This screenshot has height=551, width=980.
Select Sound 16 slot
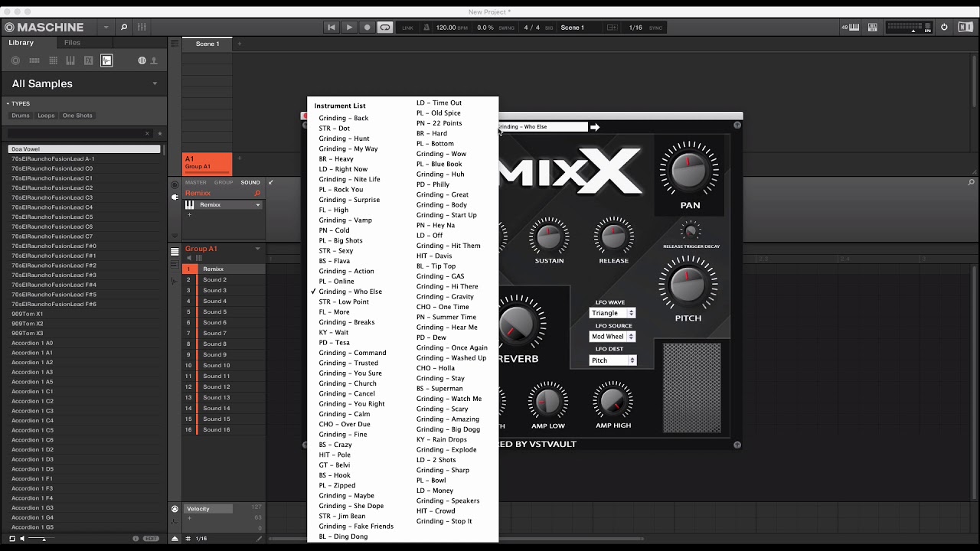[x=224, y=429]
